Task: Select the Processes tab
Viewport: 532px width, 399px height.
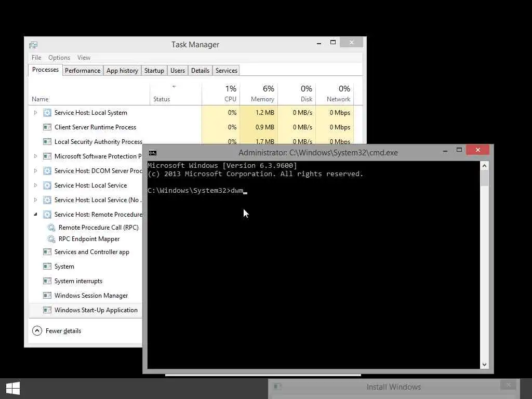Action: pyautogui.click(x=46, y=70)
